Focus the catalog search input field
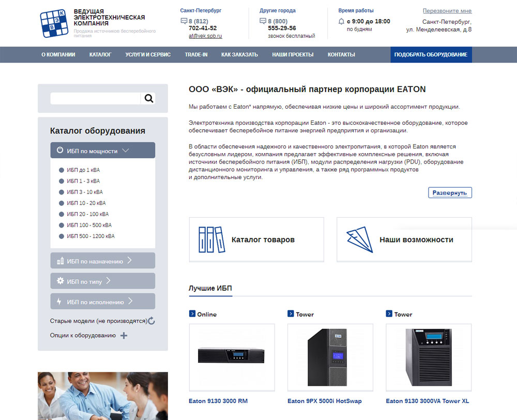517x420 pixels. pyautogui.click(x=96, y=98)
